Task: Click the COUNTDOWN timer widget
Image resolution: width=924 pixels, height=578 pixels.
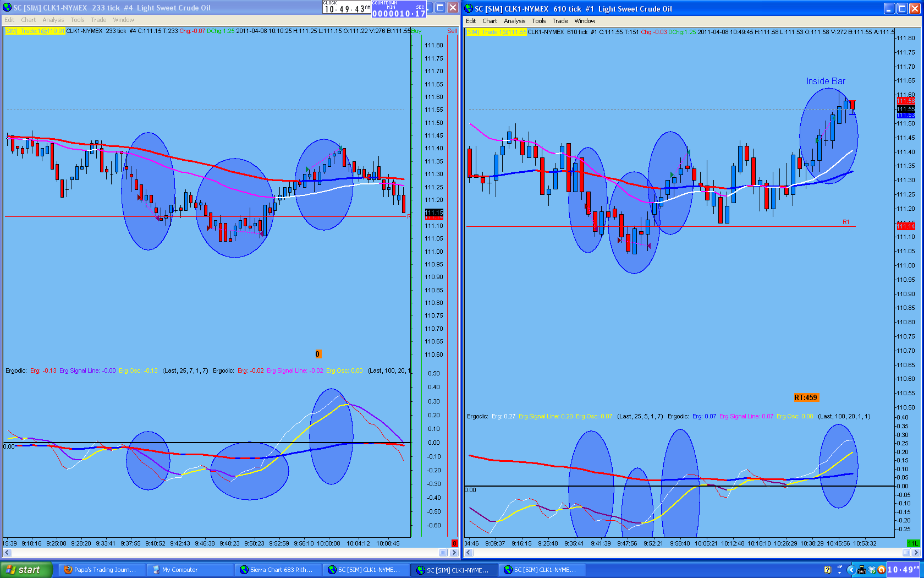Action: click(399, 9)
